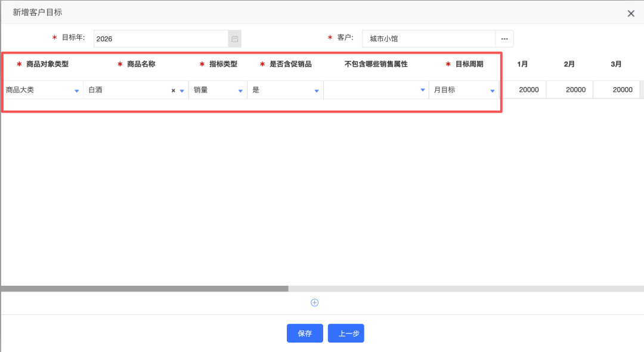644x352 pixels.
Task: Clear the 白酒 selection using the x icon
Action: (x=173, y=89)
